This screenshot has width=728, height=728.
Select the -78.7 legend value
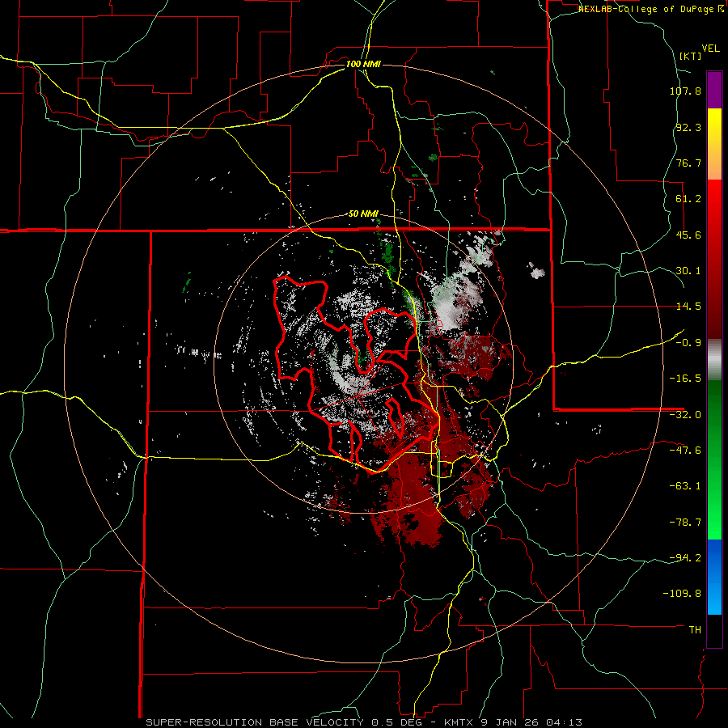(685, 523)
